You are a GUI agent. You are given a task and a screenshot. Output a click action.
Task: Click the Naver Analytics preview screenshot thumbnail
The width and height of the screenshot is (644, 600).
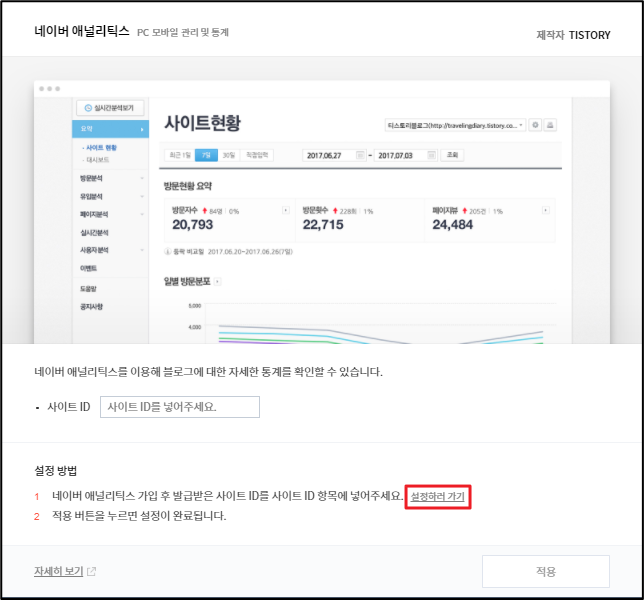tap(322, 212)
